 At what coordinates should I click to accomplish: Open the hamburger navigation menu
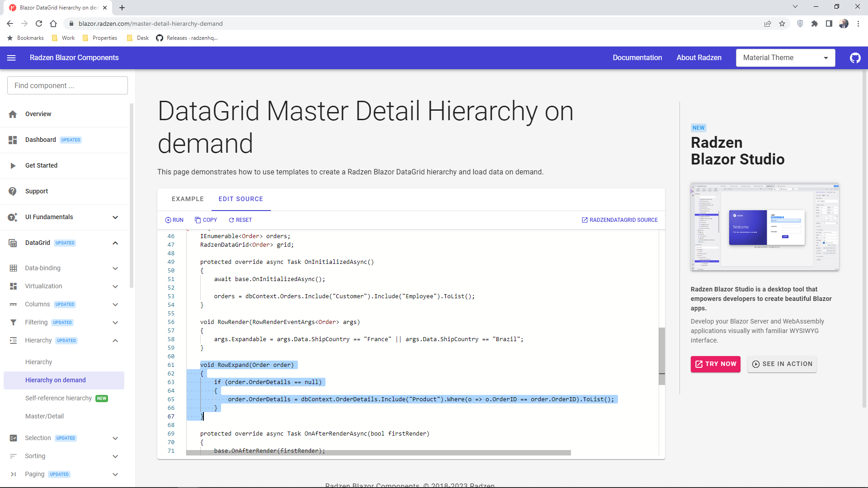point(11,58)
